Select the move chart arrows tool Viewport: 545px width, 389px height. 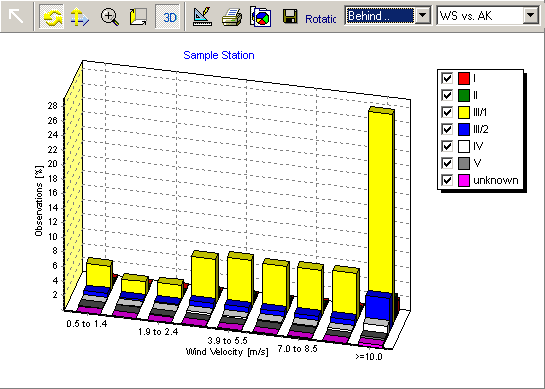click(80, 16)
